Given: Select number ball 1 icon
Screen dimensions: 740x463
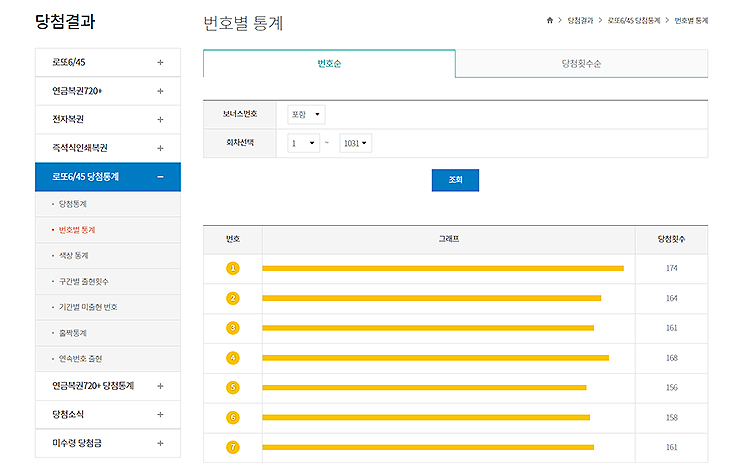Looking at the screenshot, I should pos(233,268).
